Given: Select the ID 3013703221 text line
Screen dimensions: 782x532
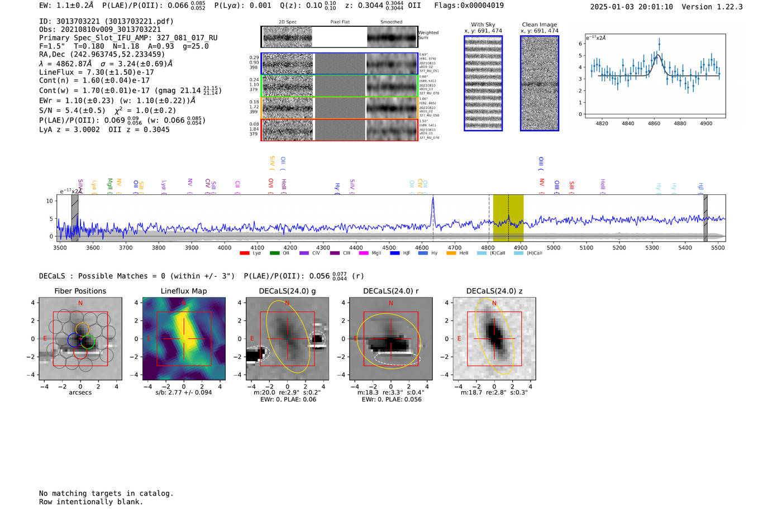Looking at the screenshot, I should (x=106, y=21).
